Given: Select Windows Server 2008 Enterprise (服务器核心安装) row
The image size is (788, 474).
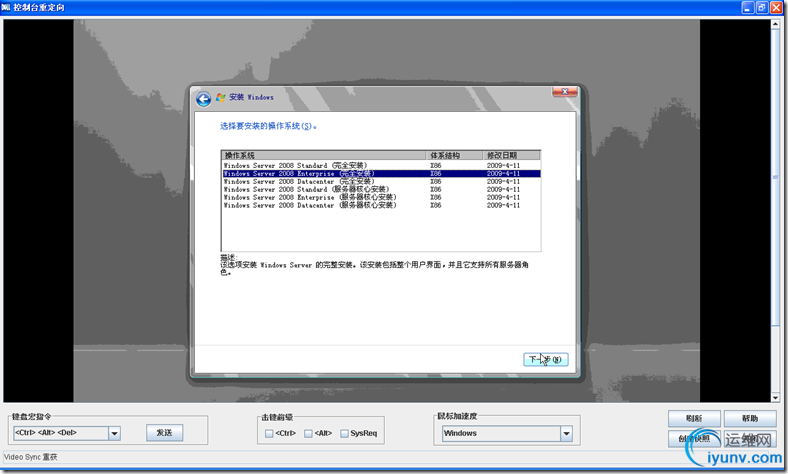Looking at the screenshot, I should pyautogui.click(x=381, y=198).
